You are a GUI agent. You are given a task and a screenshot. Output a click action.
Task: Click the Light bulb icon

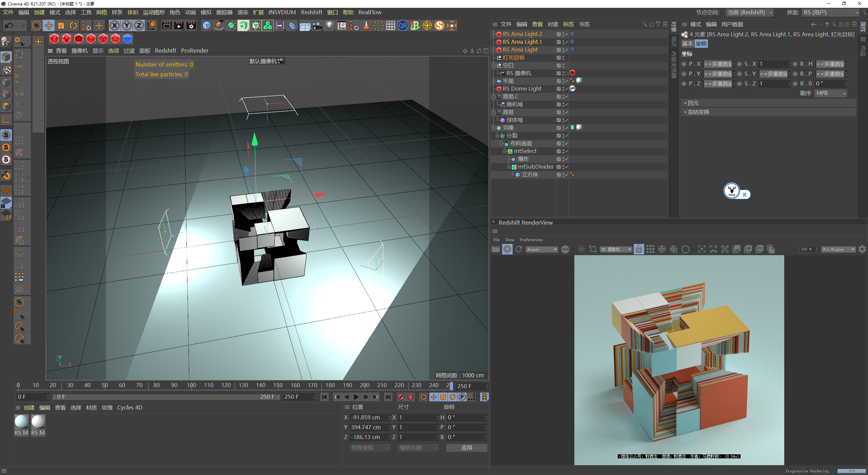pyautogui.click(x=329, y=26)
